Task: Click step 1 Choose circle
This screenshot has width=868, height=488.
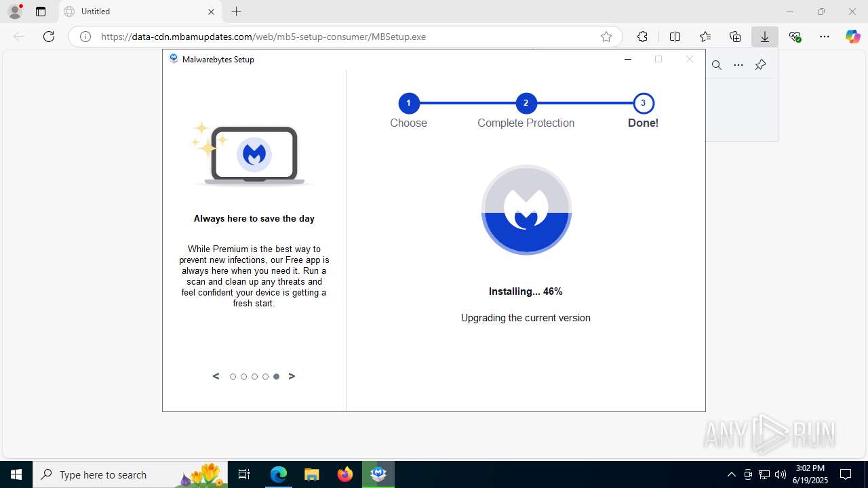Action: click(408, 103)
